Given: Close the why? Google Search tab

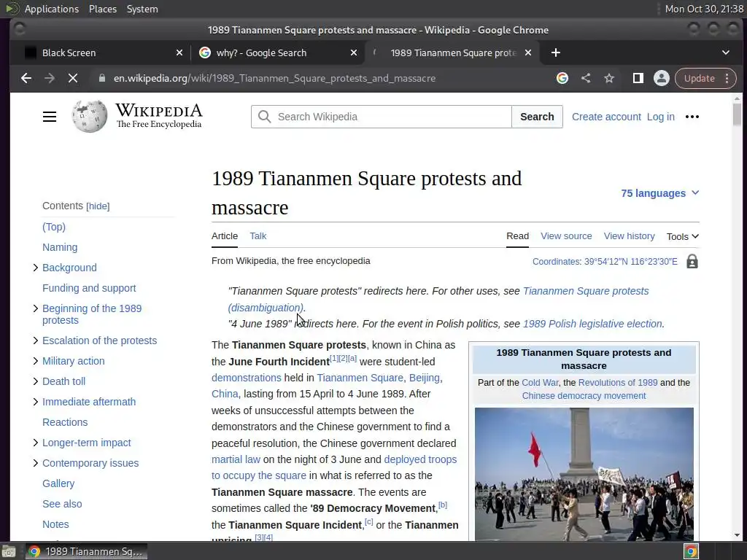Looking at the screenshot, I should [354, 52].
